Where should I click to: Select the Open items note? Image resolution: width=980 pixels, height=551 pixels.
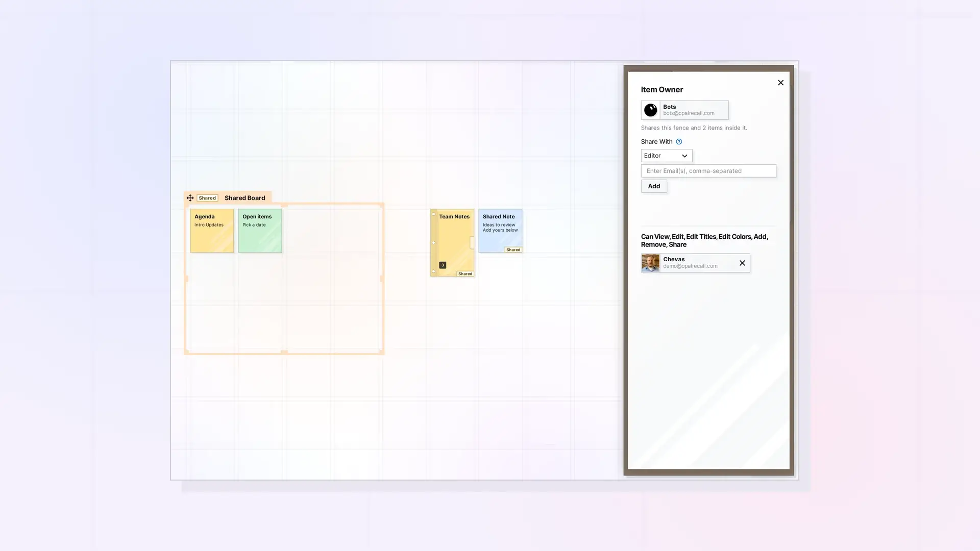pos(260,231)
